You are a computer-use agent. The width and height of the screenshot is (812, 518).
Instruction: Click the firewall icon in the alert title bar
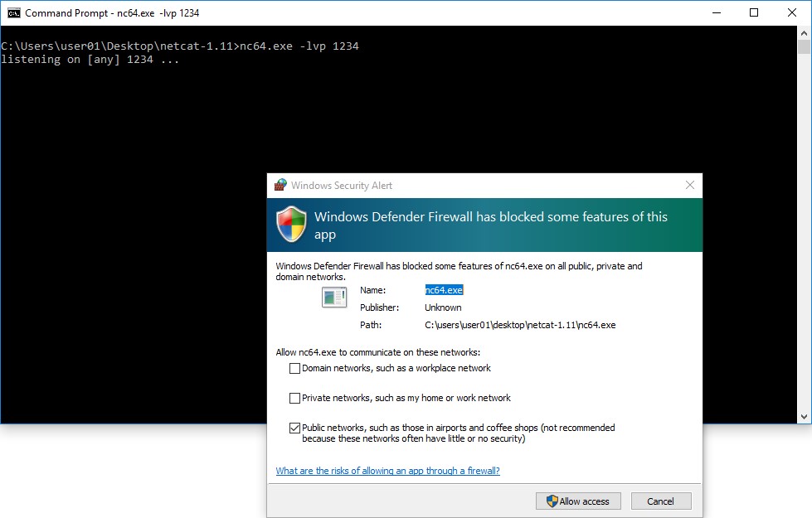(x=280, y=186)
